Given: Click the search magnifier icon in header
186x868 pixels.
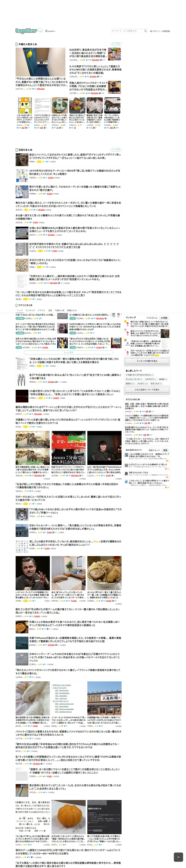Looking at the screenshot, I should [145, 31].
